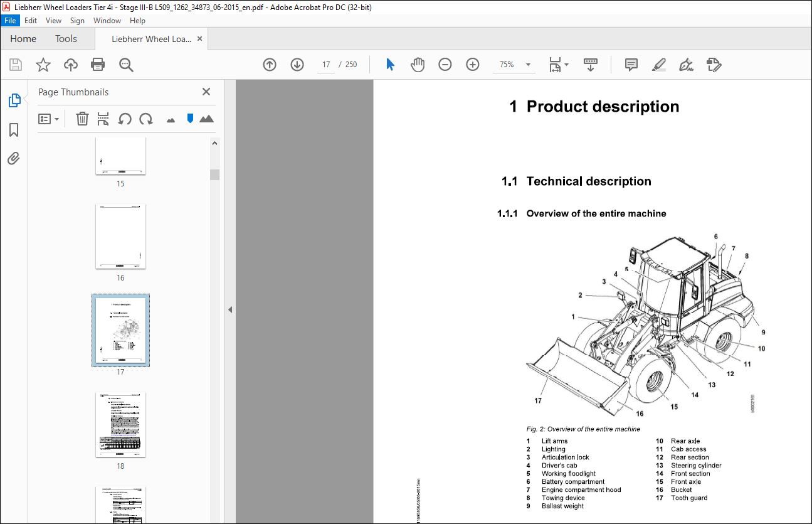Screen dimensions: 812x524
Task: Click the 'Battery compartment' legend entry
Action: 573,482
